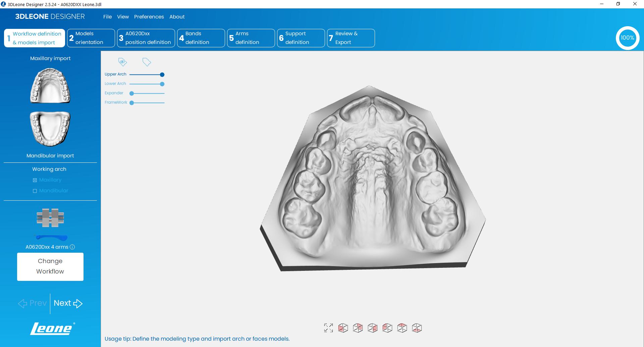Go to step 2 Models orientation
The height and width of the screenshot is (347, 644).
[91, 38]
